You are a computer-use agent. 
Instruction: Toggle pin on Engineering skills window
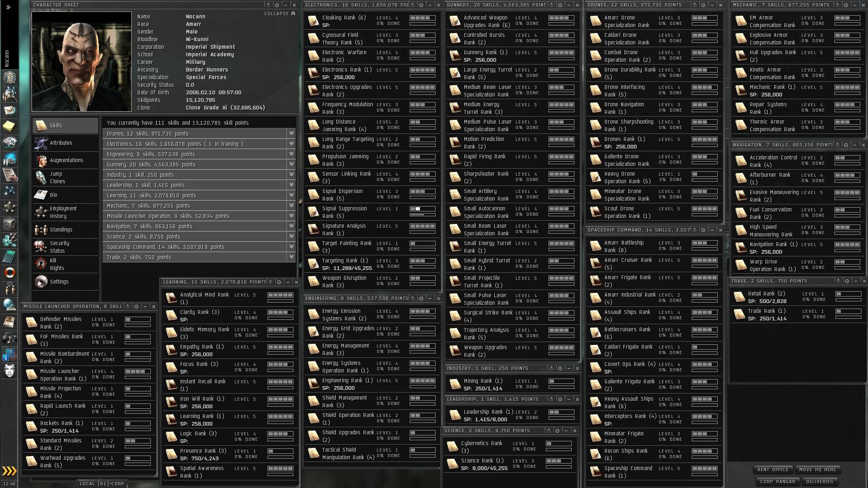(x=421, y=298)
